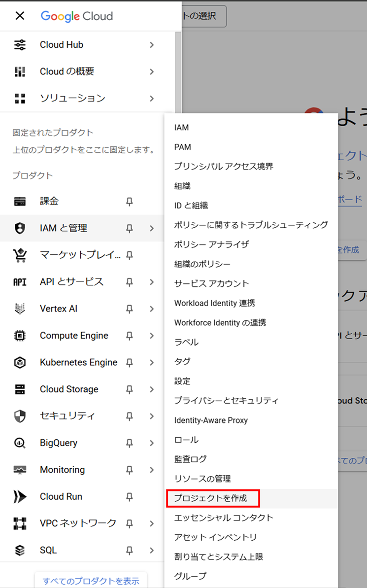The image size is (367, 588).
Task: Pin IAM と管理 to fixed products
Action: pyautogui.click(x=130, y=228)
